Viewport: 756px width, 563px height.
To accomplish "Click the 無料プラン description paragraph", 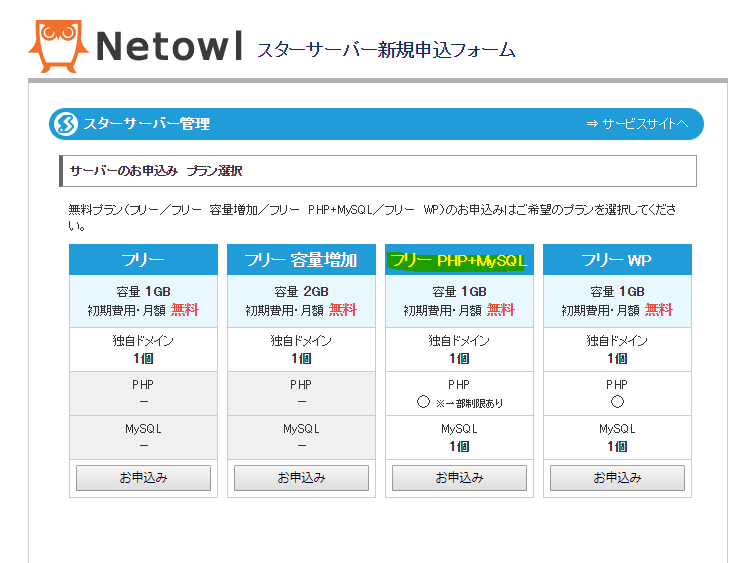I will coord(372,217).
